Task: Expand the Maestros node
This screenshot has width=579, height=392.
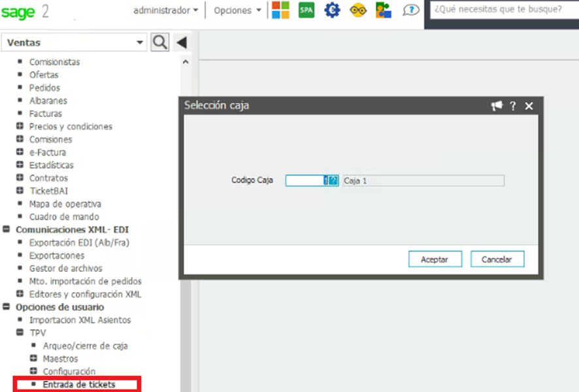Action: click(x=33, y=358)
